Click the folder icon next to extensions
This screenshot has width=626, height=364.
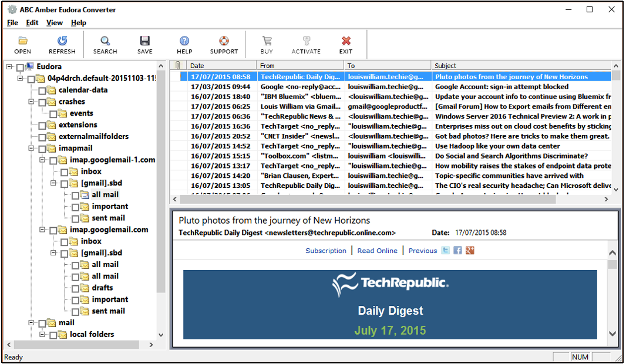pyautogui.click(x=51, y=125)
